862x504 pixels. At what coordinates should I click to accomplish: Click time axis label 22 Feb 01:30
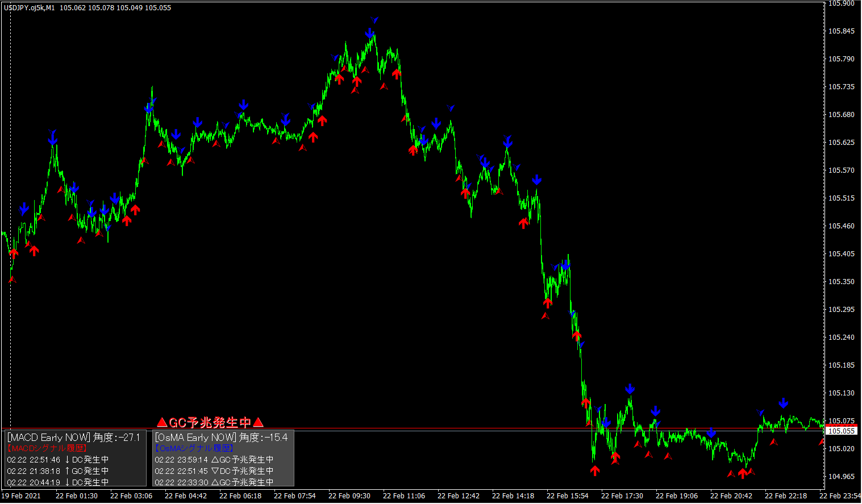click(77, 496)
